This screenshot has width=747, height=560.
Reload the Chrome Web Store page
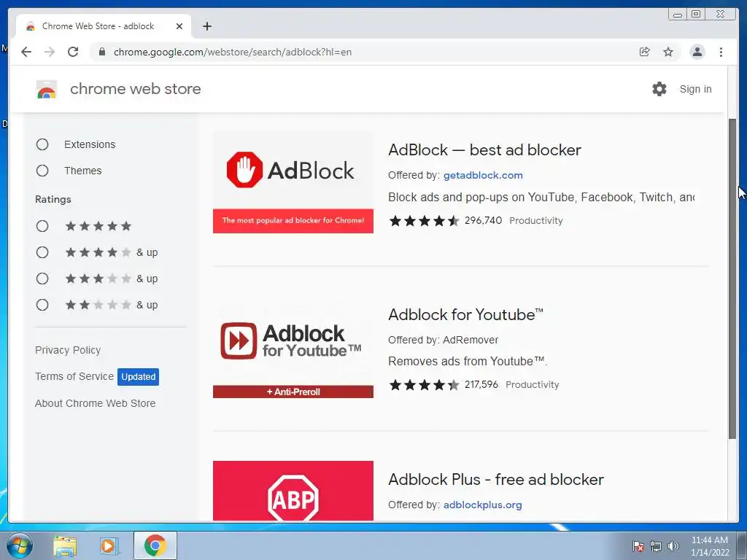coord(73,52)
